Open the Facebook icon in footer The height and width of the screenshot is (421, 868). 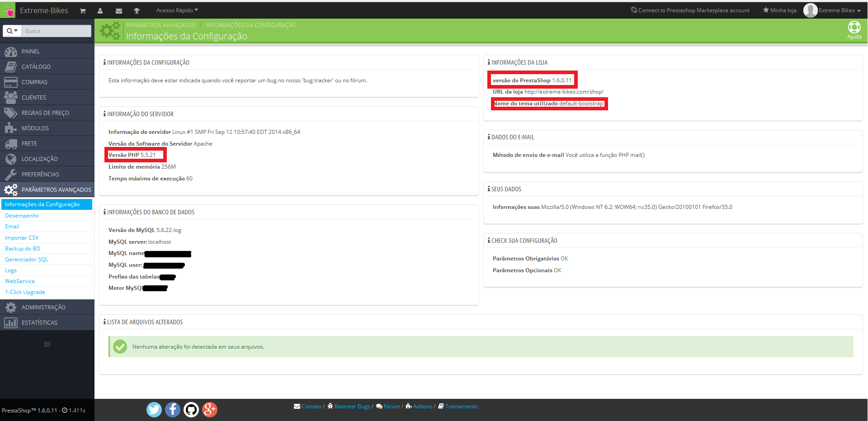[173, 410]
